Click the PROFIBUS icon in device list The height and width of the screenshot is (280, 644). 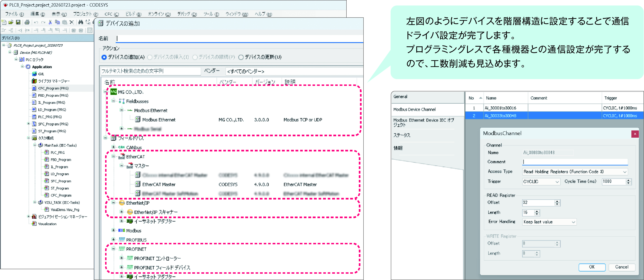pos(122,240)
